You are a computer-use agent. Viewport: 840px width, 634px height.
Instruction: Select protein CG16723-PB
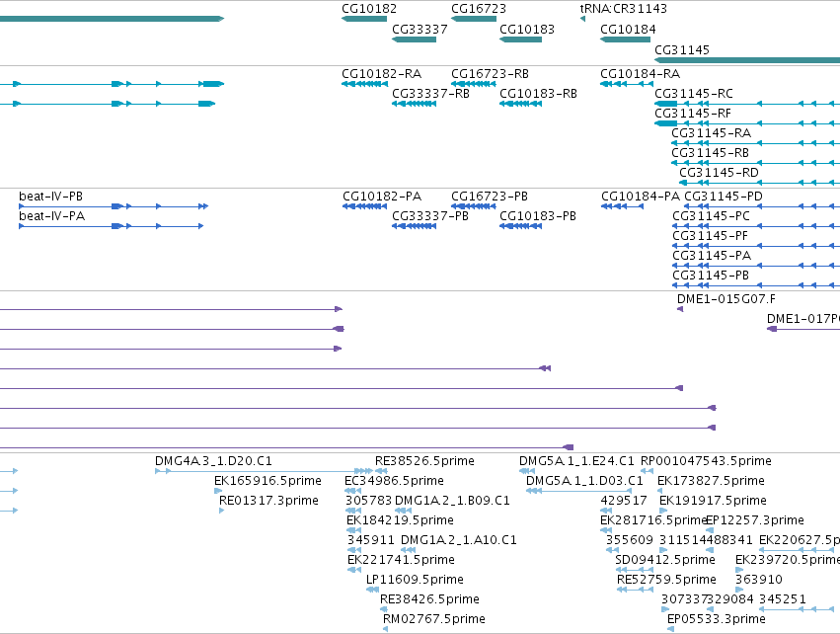pyautogui.click(x=490, y=197)
